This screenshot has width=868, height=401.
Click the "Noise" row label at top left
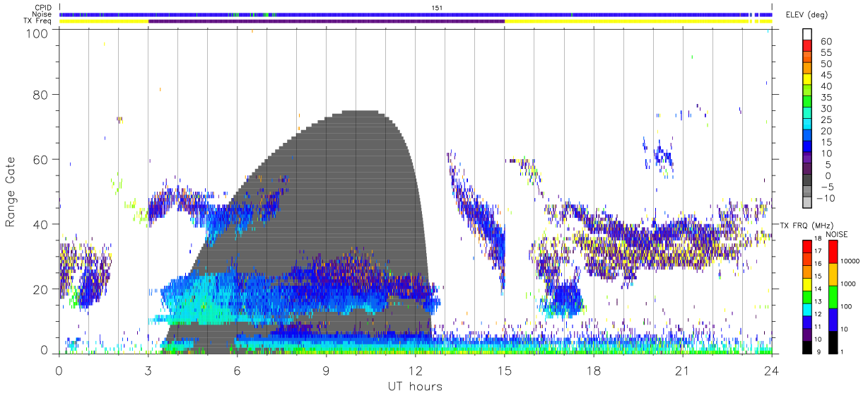[x=42, y=14]
